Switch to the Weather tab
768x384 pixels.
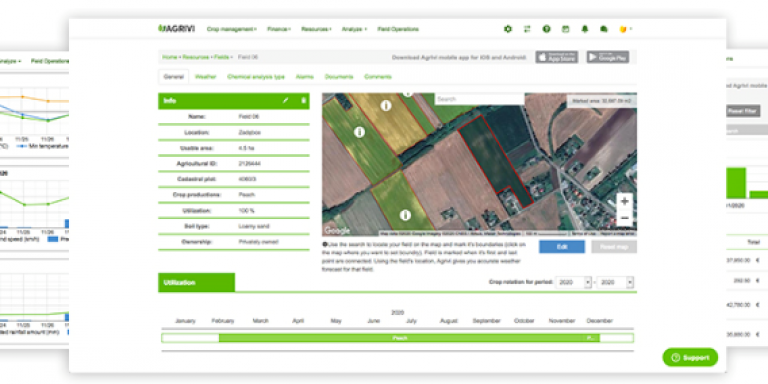coord(205,77)
